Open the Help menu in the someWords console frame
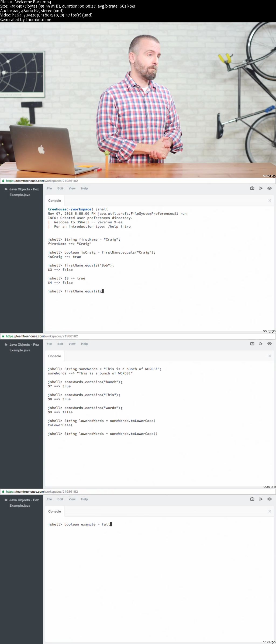This screenshot has height=644, width=276. pos(84,344)
